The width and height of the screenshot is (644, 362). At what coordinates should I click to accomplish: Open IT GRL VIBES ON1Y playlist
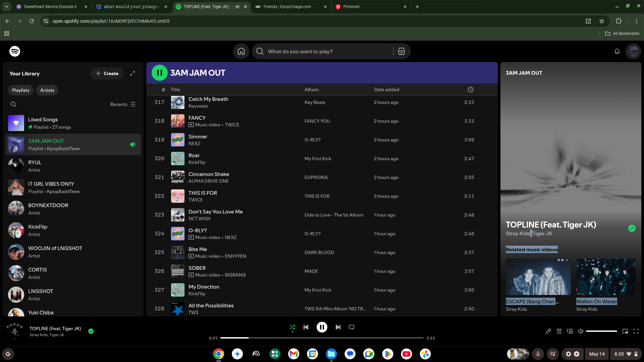pyautogui.click(x=73, y=187)
